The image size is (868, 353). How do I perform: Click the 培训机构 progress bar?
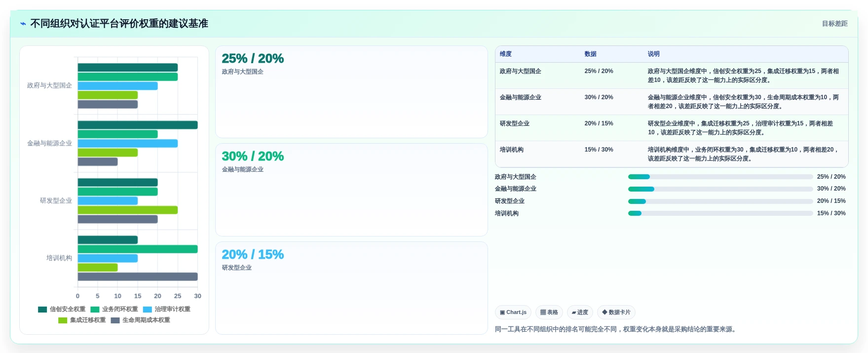point(720,213)
